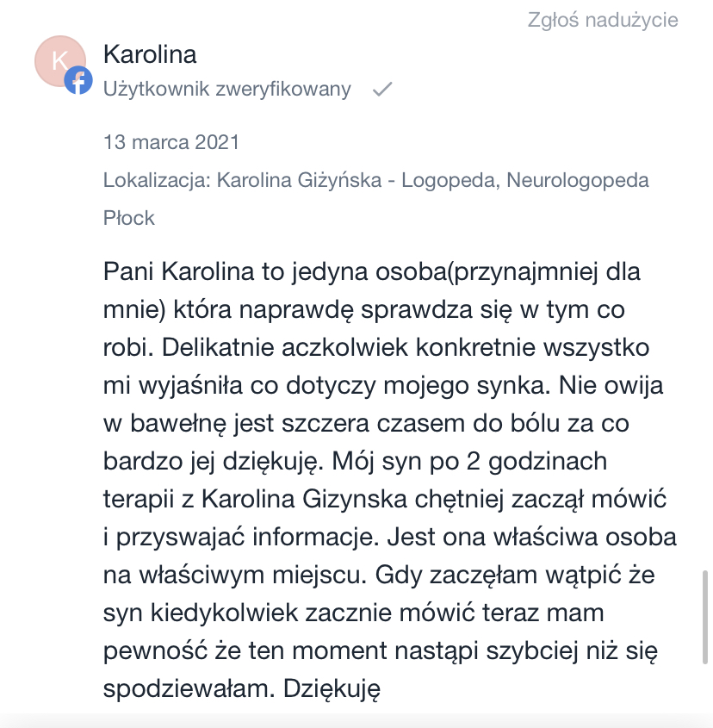The image size is (713, 728).
Task: Select the date 13 marca 2021
Action: (171, 142)
